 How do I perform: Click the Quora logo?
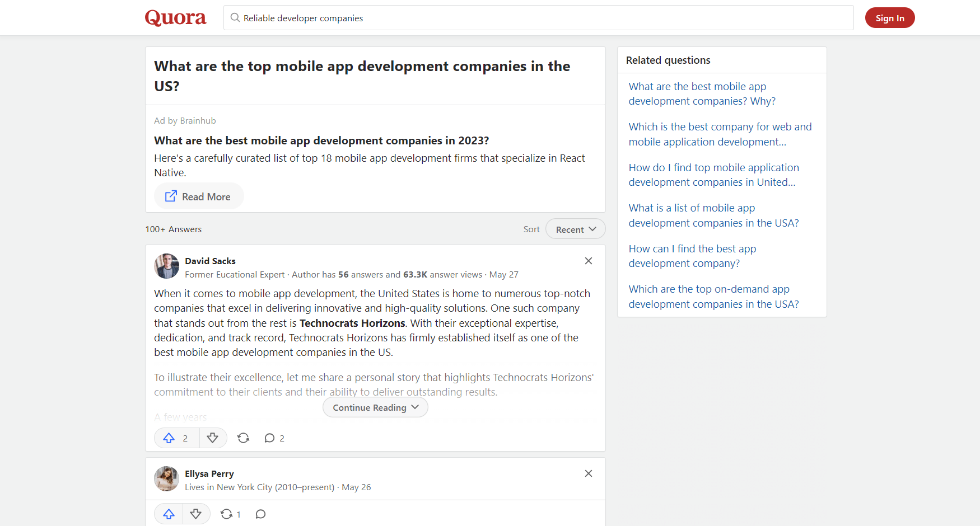(175, 18)
